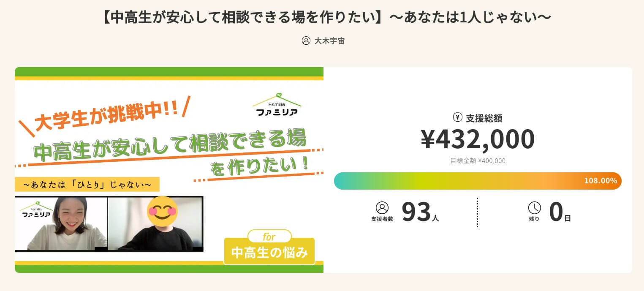The image size is (644, 291).
Task: Click the funding progress bar
Action: tap(456, 181)
